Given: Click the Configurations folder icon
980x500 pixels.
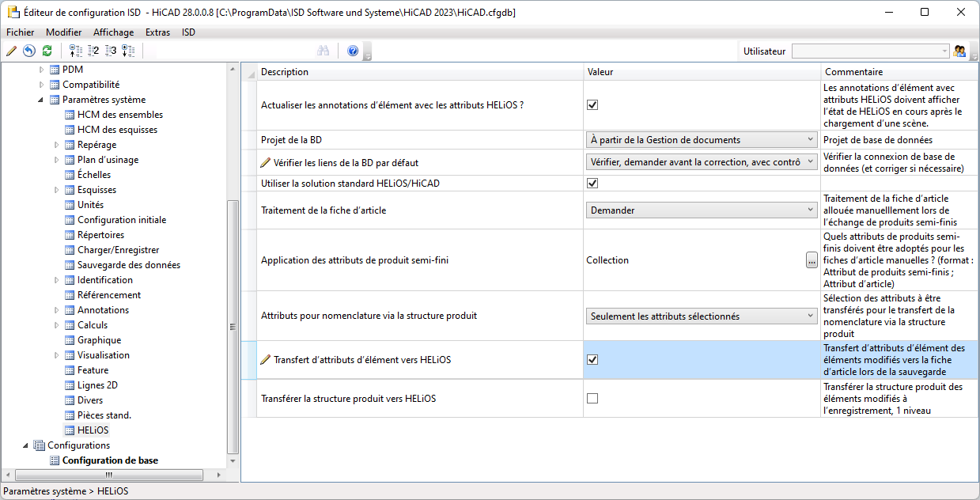Looking at the screenshot, I should (x=40, y=445).
